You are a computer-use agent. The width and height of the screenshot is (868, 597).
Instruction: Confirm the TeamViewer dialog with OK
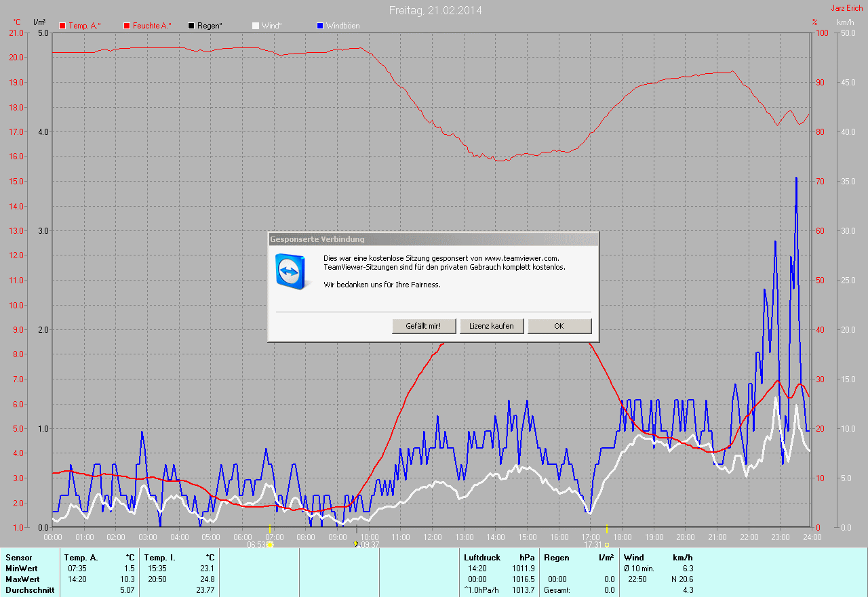(559, 326)
